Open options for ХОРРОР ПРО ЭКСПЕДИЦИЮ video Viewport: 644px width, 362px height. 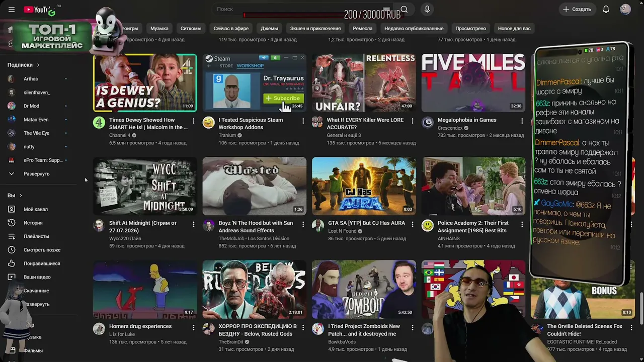point(303,327)
